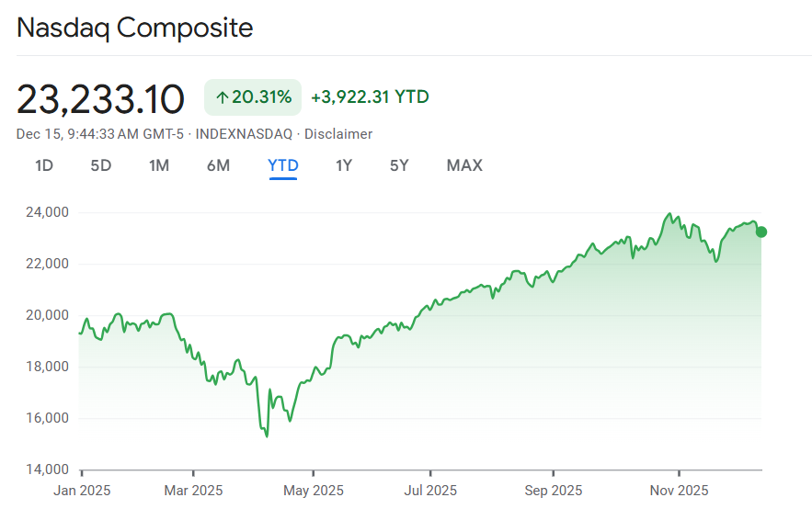The image size is (812, 509).
Task: Show the 1M chart view
Action: (x=159, y=165)
